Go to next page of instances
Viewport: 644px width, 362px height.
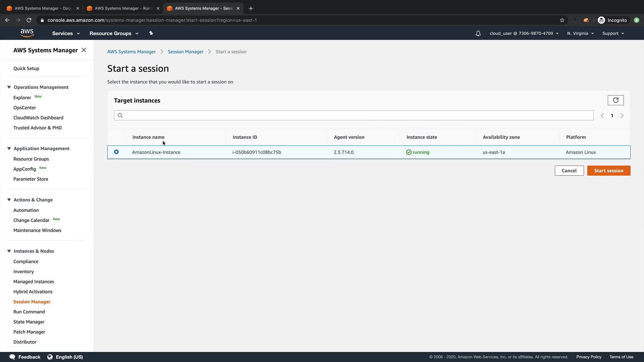point(622,116)
